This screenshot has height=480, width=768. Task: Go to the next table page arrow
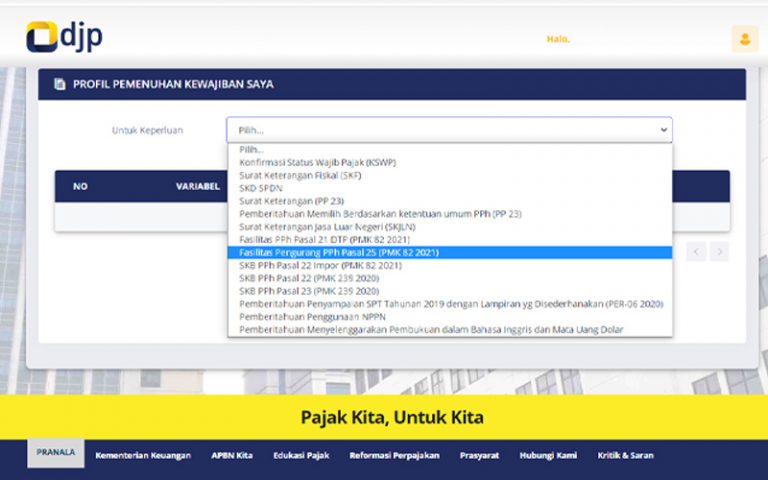[x=719, y=251]
